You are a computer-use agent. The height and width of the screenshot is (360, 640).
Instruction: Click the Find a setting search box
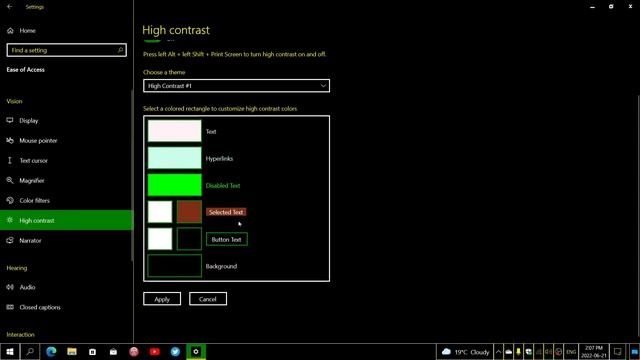point(67,50)
